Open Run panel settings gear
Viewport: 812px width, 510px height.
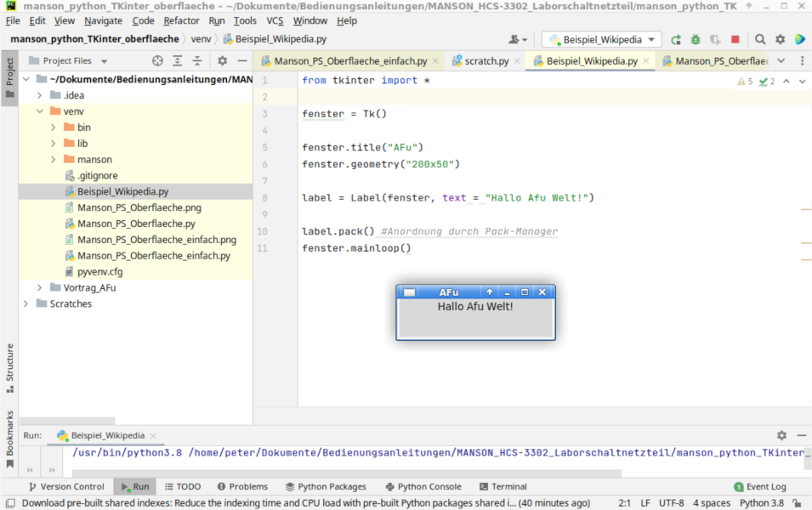781,435
